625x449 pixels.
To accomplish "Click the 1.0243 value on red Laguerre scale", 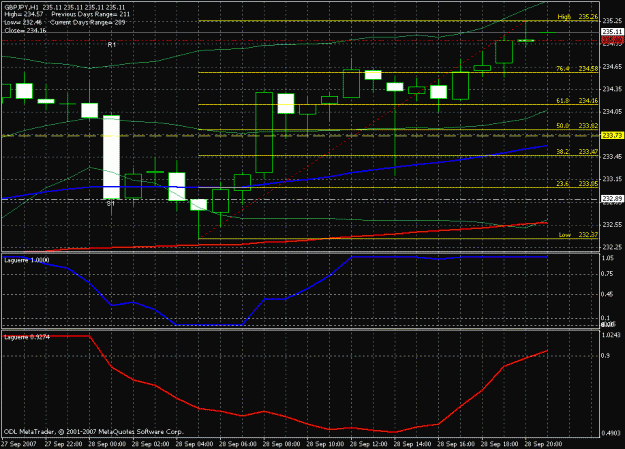I will tap(612, 335).
